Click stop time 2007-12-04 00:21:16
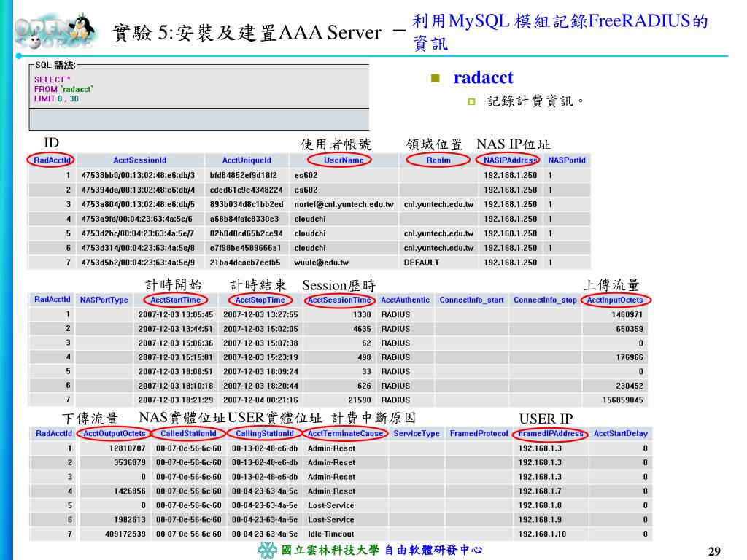747x560 pixels. (x=260, y=400)
